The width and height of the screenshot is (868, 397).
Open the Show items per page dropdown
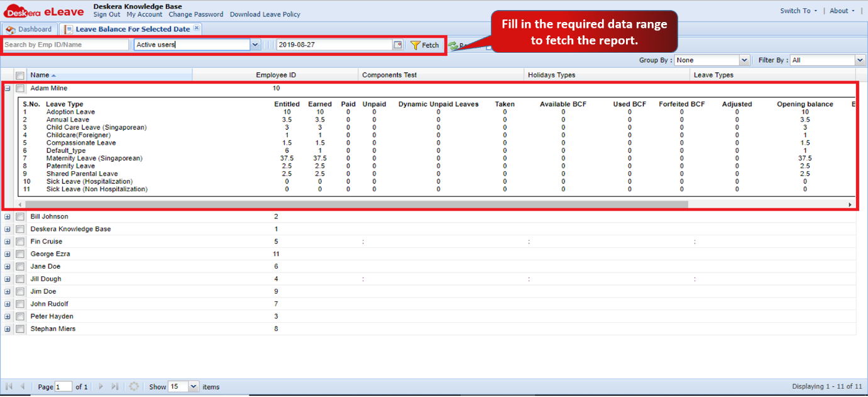[194, 386]
